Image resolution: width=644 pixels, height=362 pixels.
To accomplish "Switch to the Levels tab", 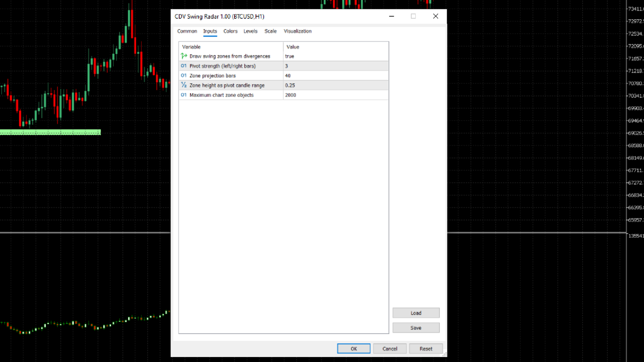I will click(x=250, y=31).
